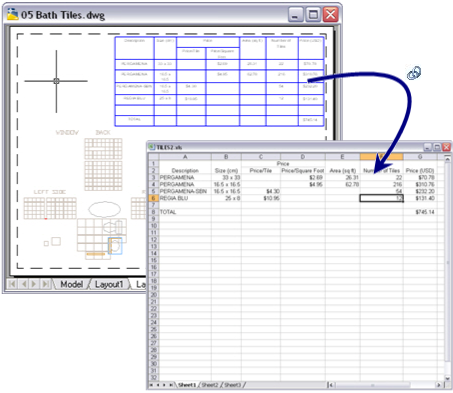Select column F header in spreadsheet
The height and width of the screenshot is (393, 453).
[381, 157]
